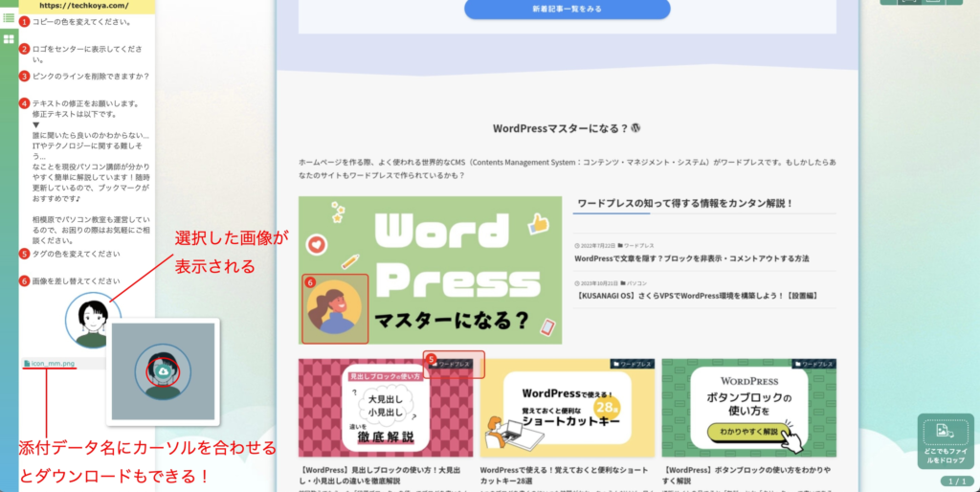Select comment コピーの色を変えてください。
The height and width of the screenshot is (492, 980).
82,22
